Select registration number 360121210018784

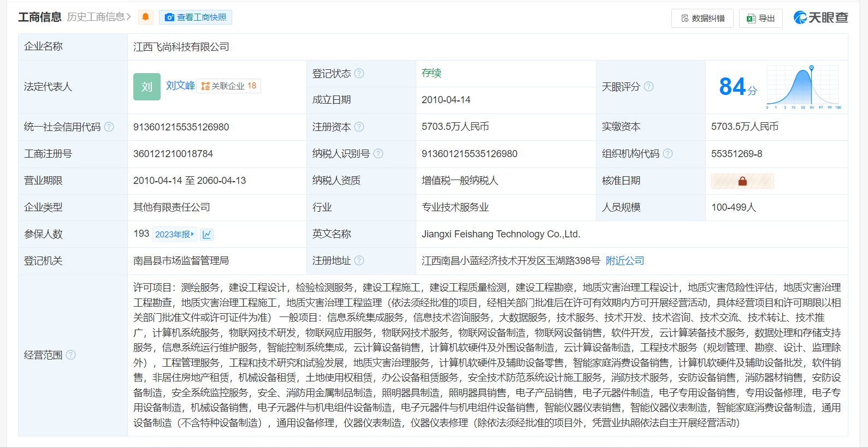(x=173, y=154)
